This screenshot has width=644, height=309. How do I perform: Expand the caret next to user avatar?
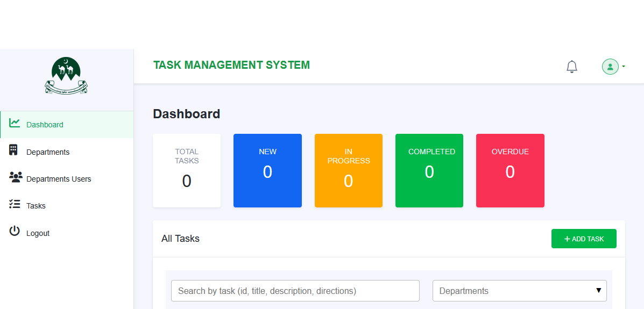(624, 67)
